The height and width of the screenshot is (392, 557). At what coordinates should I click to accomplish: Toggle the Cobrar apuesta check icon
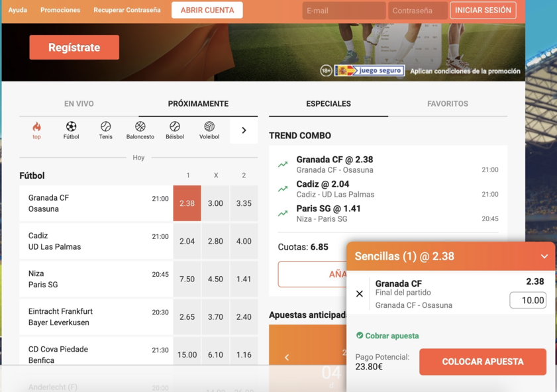click(360, 335)
